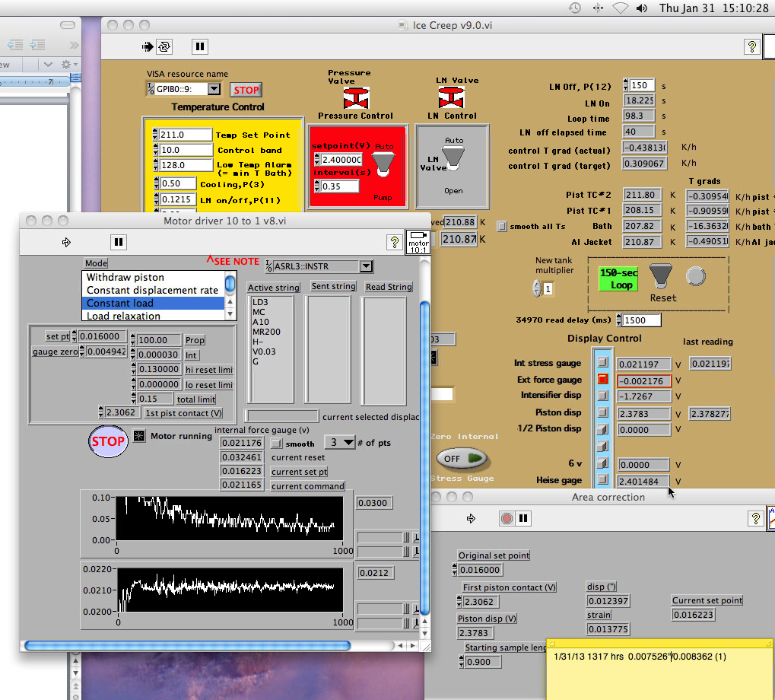Expand the ASRL3::INSTR port dropdown

pyautogui.click(x=367, y=266)
